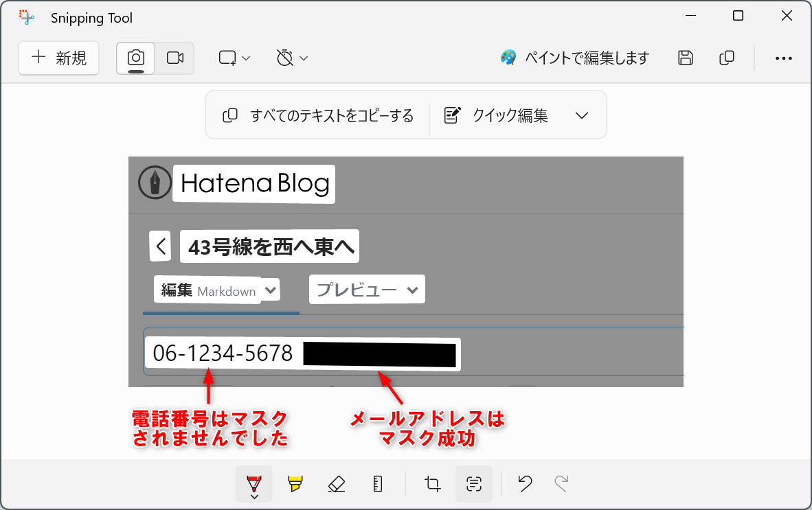Select the yellow highlighter tool
Viewport: 812px width, 510px height.
pyautogui.click(x=295, y=484)
